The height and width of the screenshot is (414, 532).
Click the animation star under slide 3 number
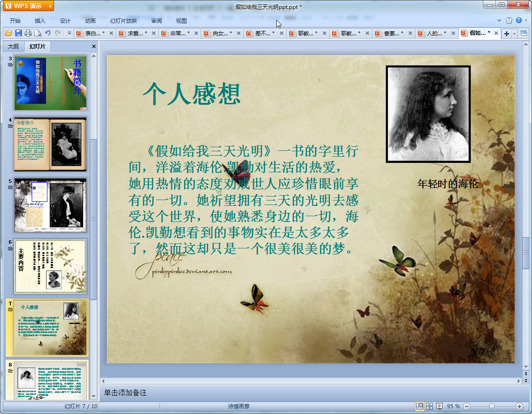tap(10, 65)
